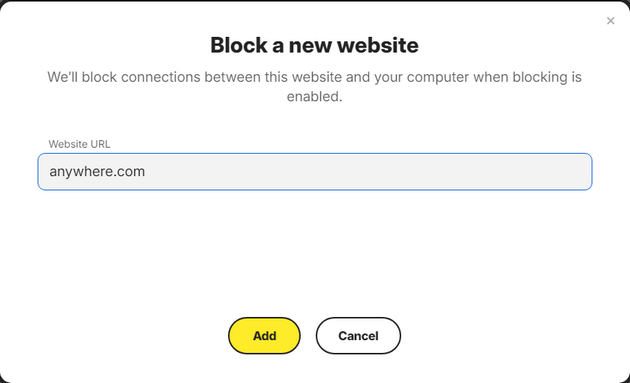Close the Block a new website dialog
Screen dimensions: 630x383
coord(610,20)
